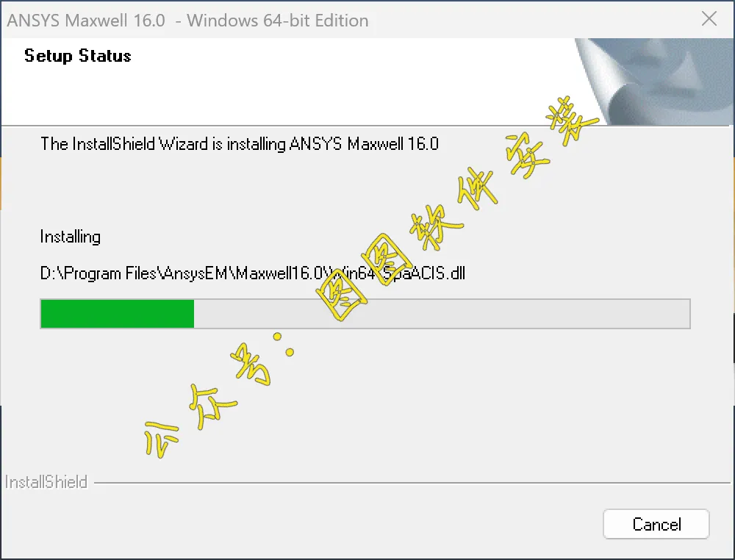This screenshot has width=735, height=560.
Task: Click the Windows 64-bit Edition title text
Action: [278, 21]
